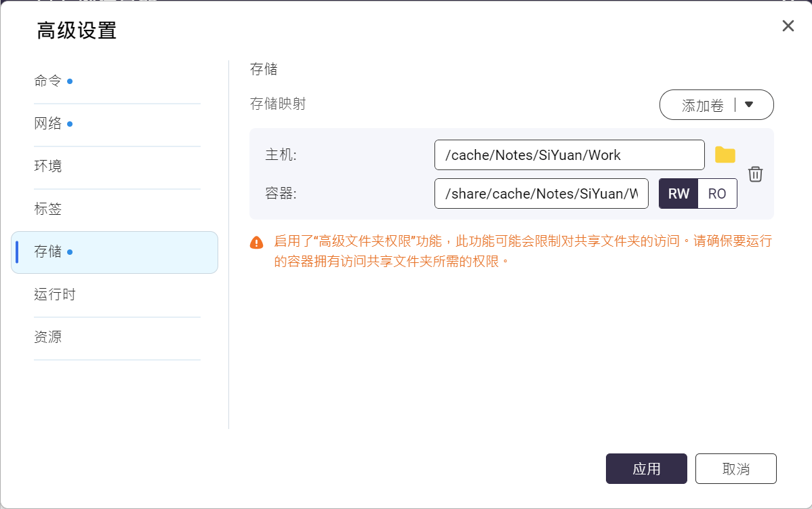Open the 命令 settings tab
The height and width of the screenshot is (509, 812).
[48, 81]
